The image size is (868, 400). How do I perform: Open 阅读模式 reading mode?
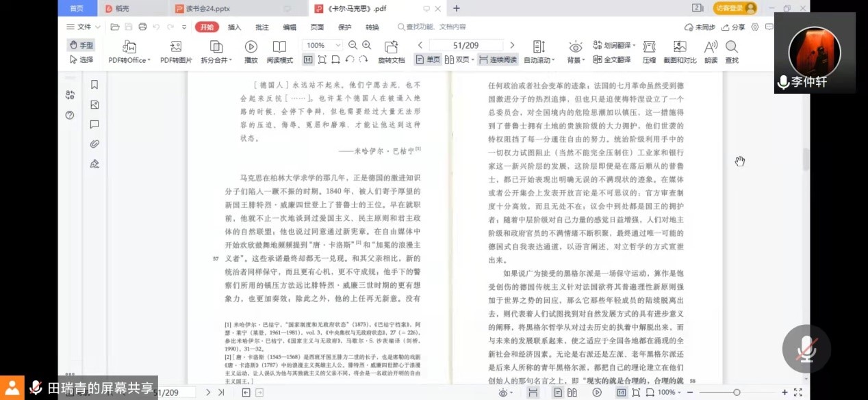click(279, 46)
